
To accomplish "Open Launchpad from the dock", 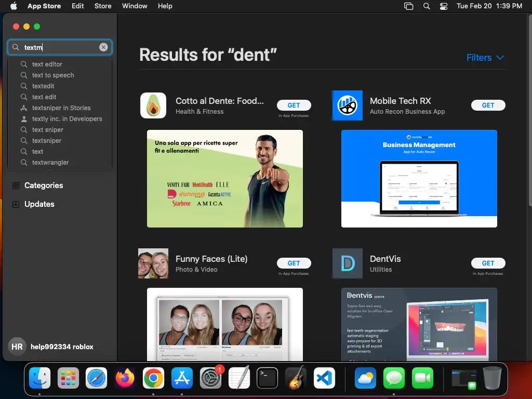I will point(68,378).
